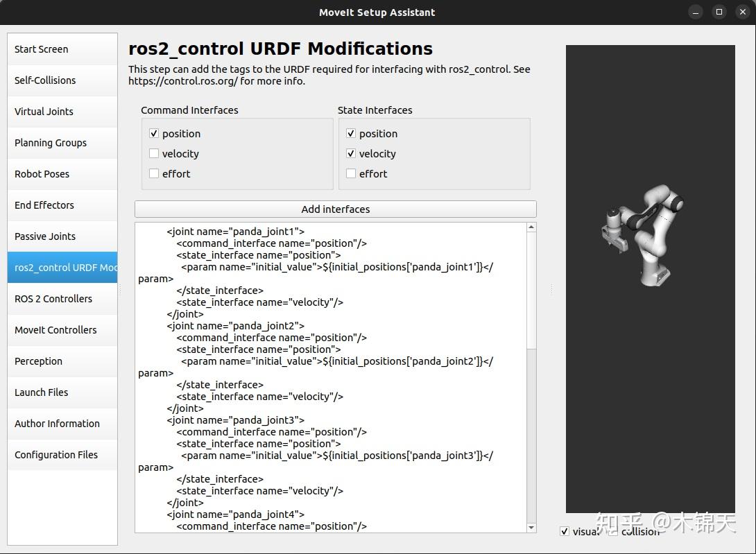Uncheck velocity under State Interfaces

351,153
